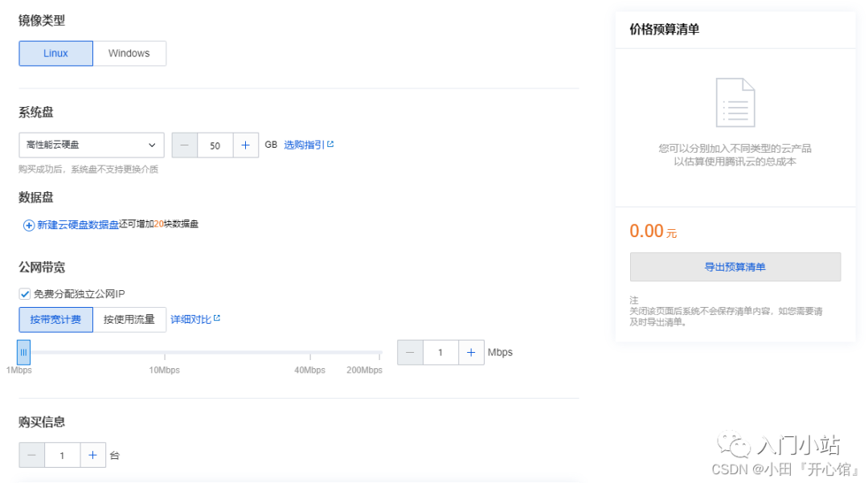Click the system disk size input showing 50
Image resolution: width=868 pixels, height=483 pixels.
click(215, 145)
